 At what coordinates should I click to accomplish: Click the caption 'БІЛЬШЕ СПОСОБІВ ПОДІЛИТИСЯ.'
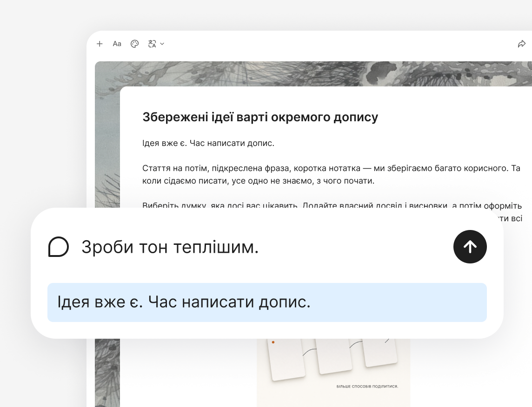367,387
